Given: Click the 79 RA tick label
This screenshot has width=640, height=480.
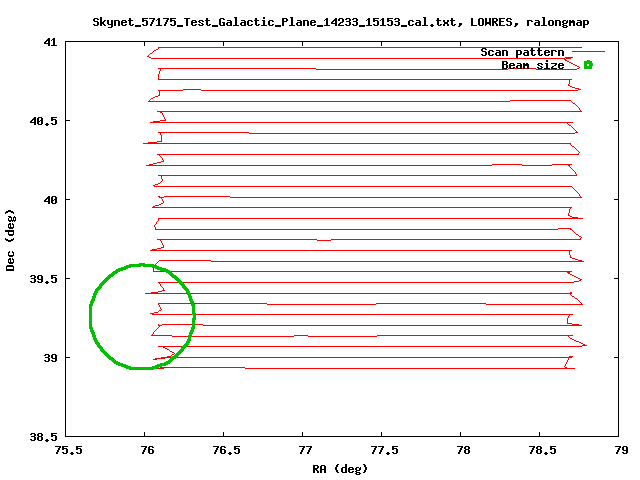Looking at the screenshot, I should [621, 450].
